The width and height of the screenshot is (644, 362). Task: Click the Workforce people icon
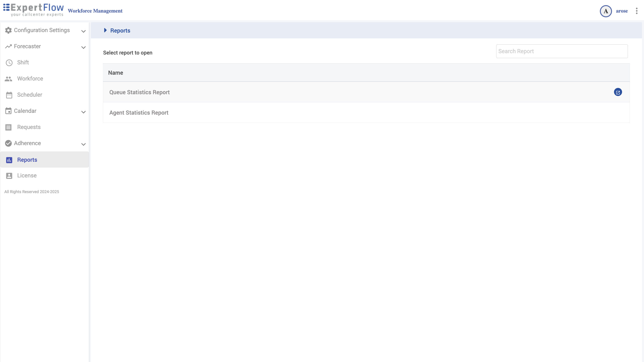[8, 79]
